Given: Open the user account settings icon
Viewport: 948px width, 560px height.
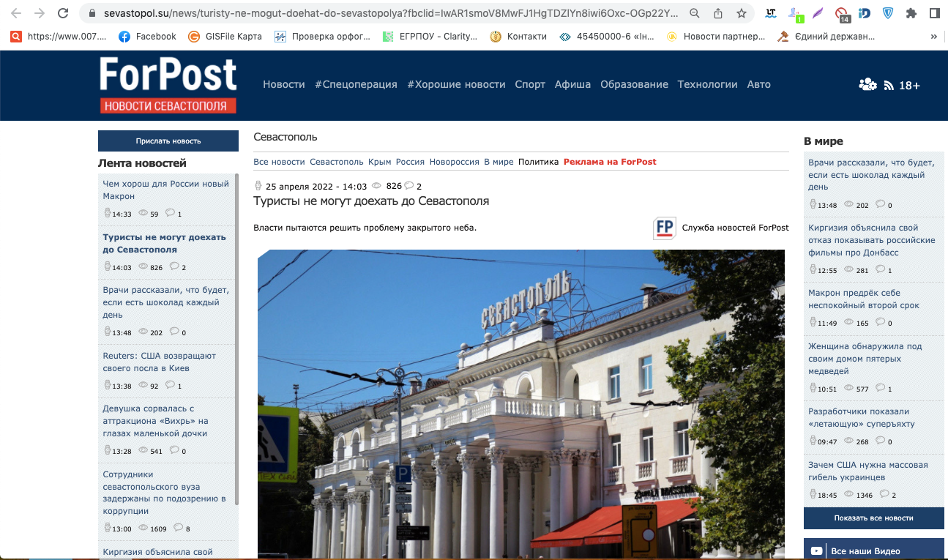Looking at the screenshot, I should [x=867, y=85].
